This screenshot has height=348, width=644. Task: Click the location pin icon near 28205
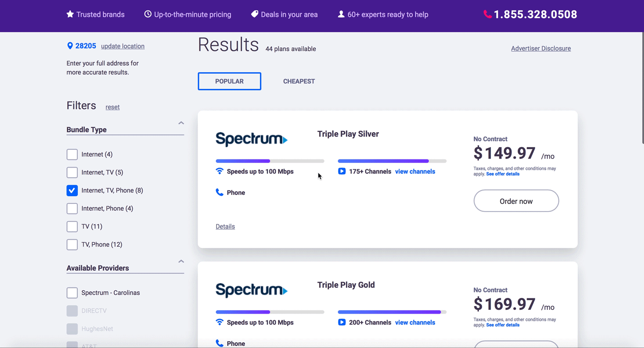[70, 46]
